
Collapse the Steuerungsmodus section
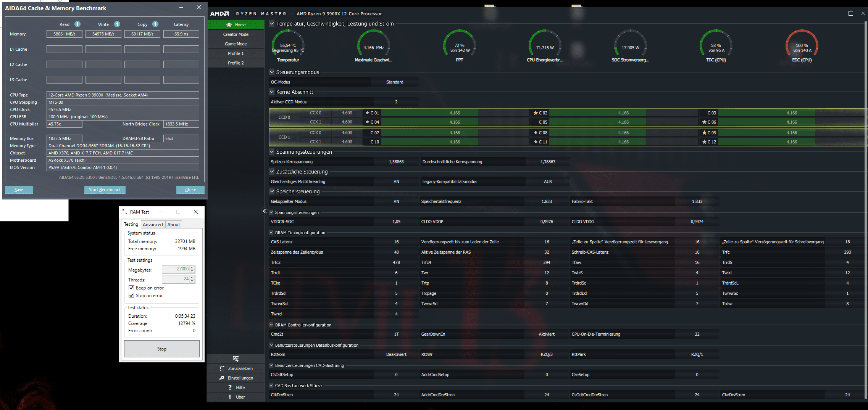pyautogui.click(x=272, y=72)
